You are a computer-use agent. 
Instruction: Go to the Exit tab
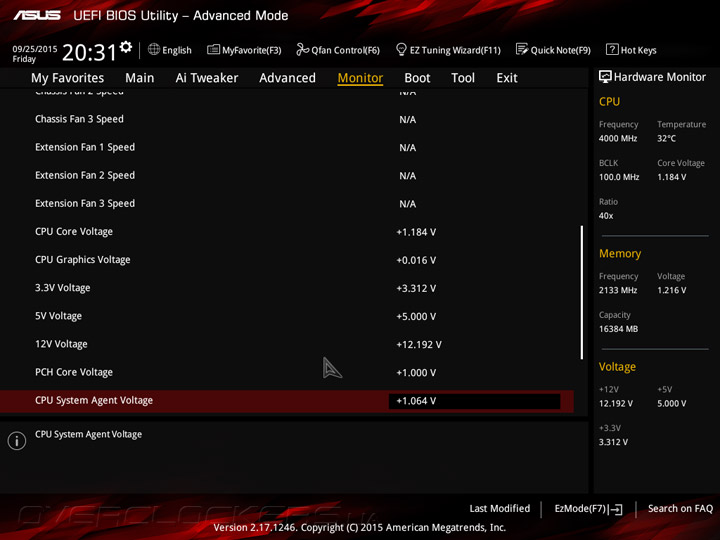(507, 78)
